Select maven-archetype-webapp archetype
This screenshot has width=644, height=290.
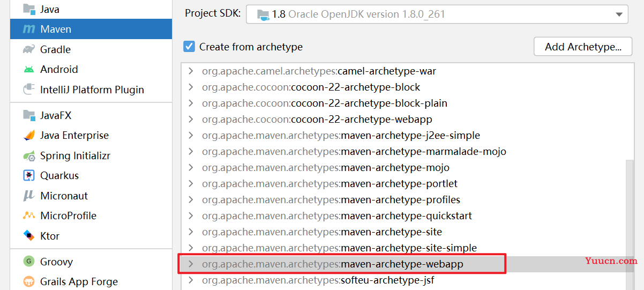333,264
